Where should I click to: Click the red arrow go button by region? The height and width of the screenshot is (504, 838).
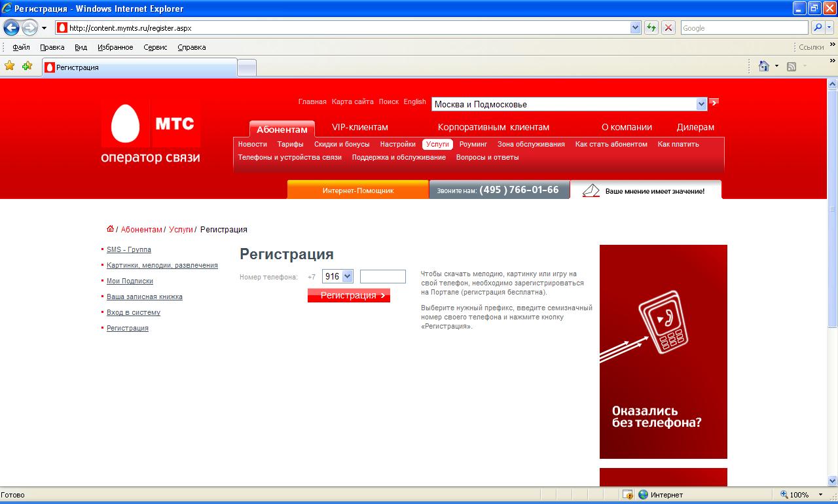[714, 102]
